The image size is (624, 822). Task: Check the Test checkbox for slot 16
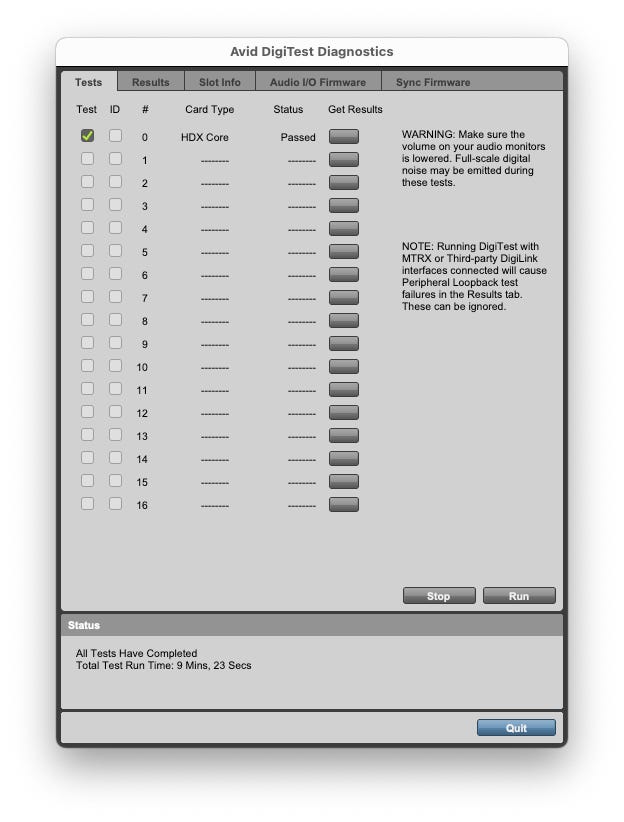tap(88, 504)
